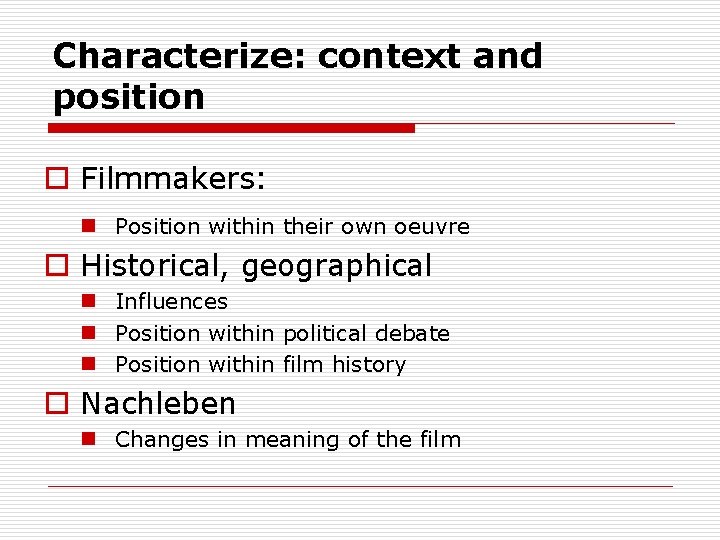Click the red bullet next to Influences
Image resolution: width=720 pixels, height=540 pixels.
pos(88,301)
